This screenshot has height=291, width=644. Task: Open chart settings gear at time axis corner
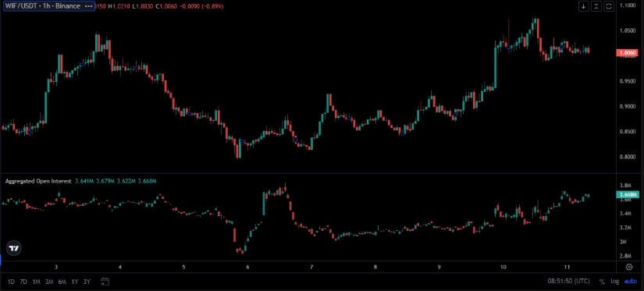tap(629, 267)
